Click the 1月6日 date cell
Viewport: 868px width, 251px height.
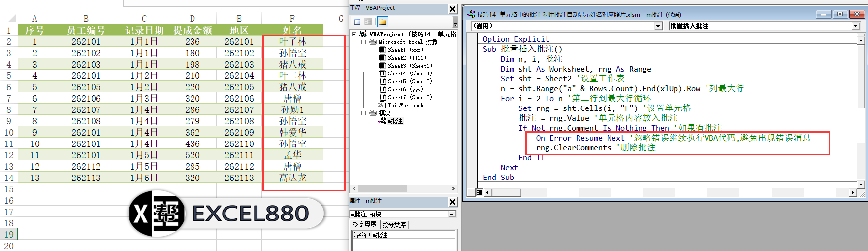[x=144, y=178]
